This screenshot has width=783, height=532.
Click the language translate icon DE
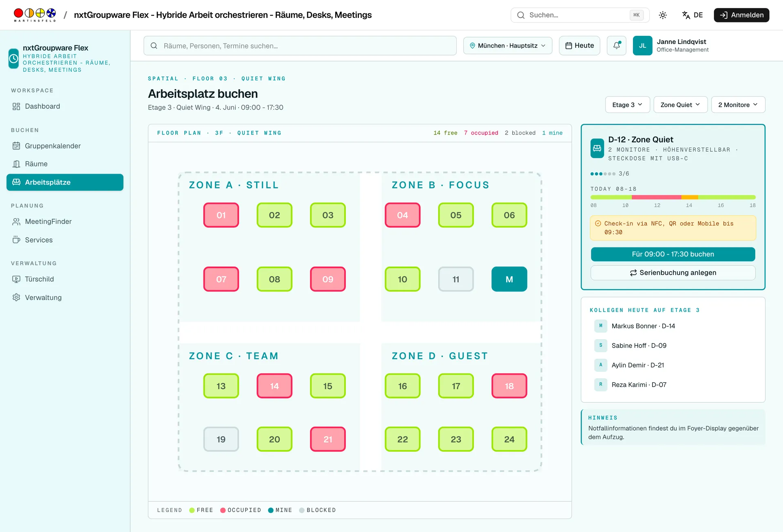click(692, 15)
